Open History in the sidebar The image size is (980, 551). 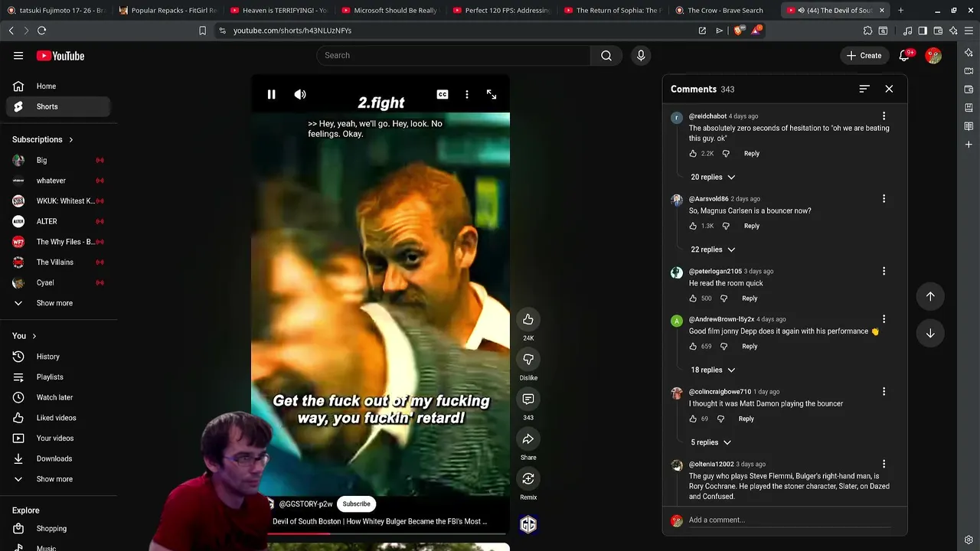[58, 357]
